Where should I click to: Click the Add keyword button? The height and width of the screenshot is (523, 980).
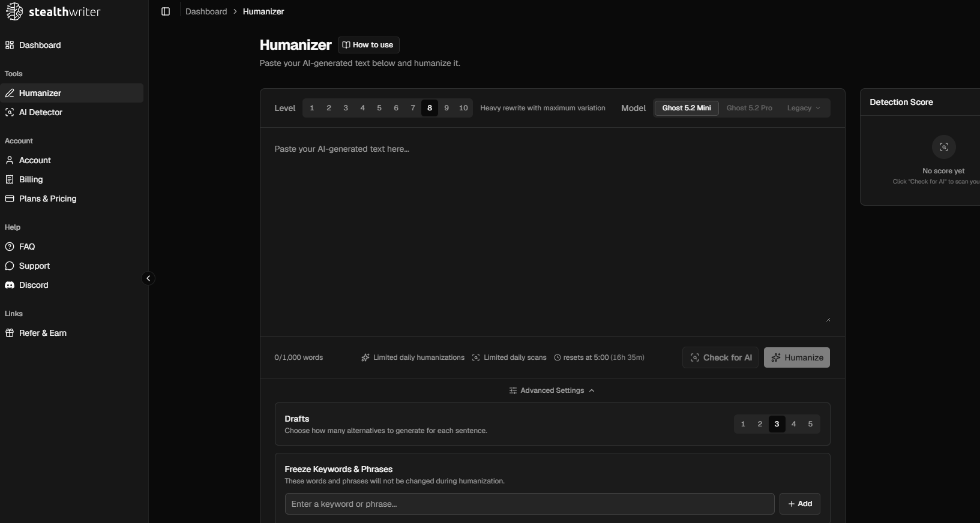[800, 504]
